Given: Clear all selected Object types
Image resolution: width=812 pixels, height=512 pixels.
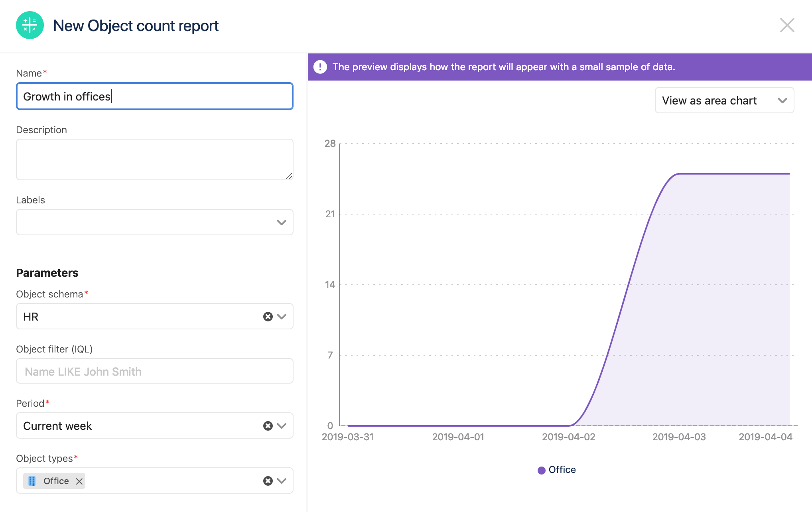Looking at the screenshot, I should pyautogui.click(x=268, y=481).
